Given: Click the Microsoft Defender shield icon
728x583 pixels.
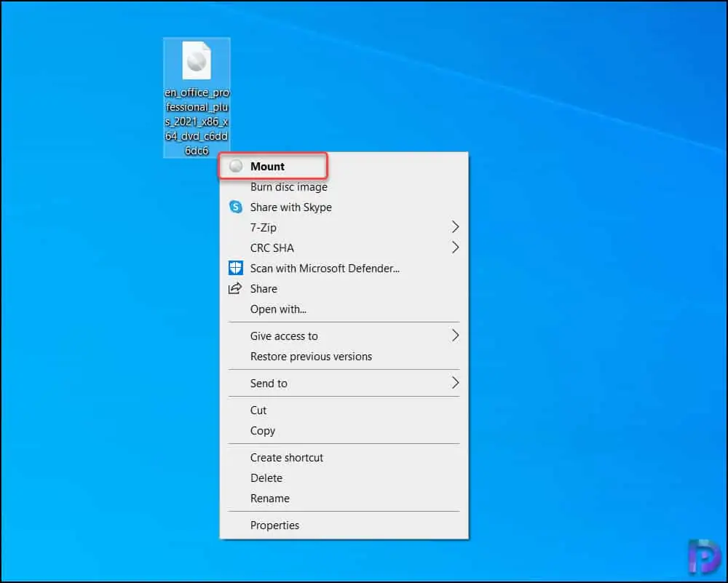Looking at the screenshot, I should pos(236,268).
